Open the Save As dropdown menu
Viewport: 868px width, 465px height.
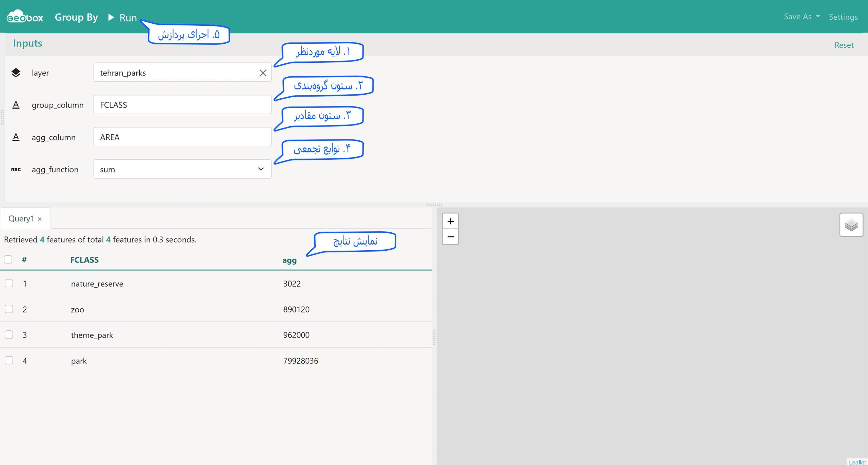802,17
